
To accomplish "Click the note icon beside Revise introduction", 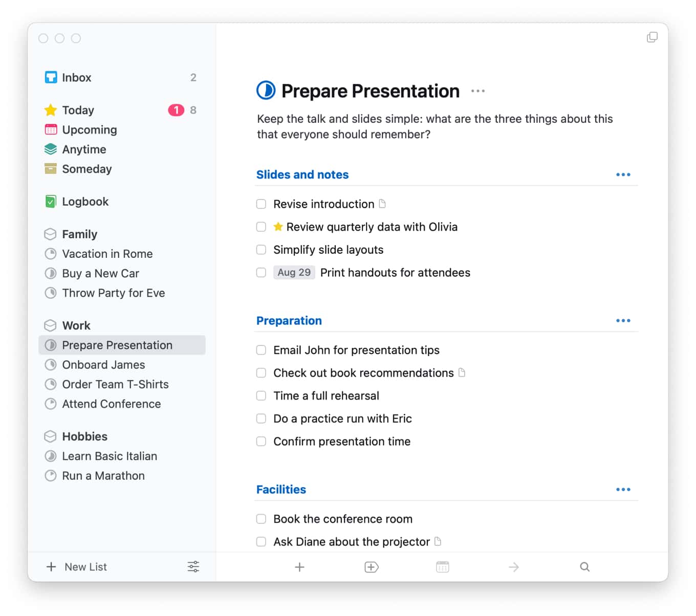I will [x=382, y=204].
